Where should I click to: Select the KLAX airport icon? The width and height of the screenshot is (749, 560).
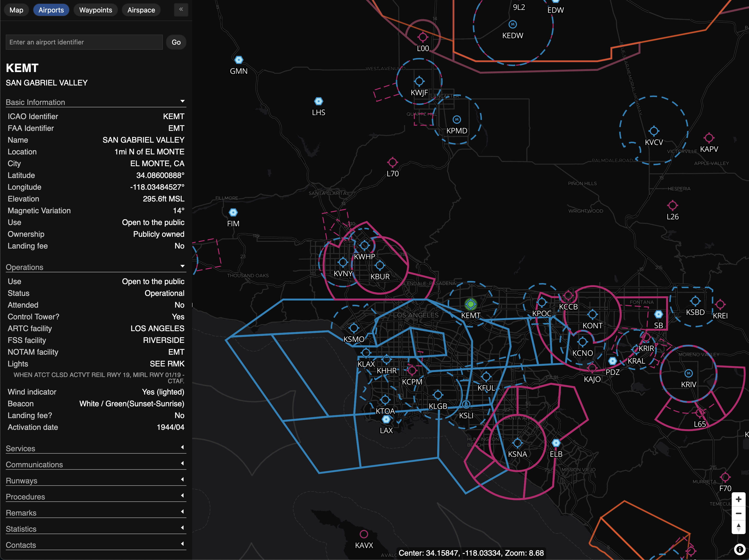click(366, 353)
